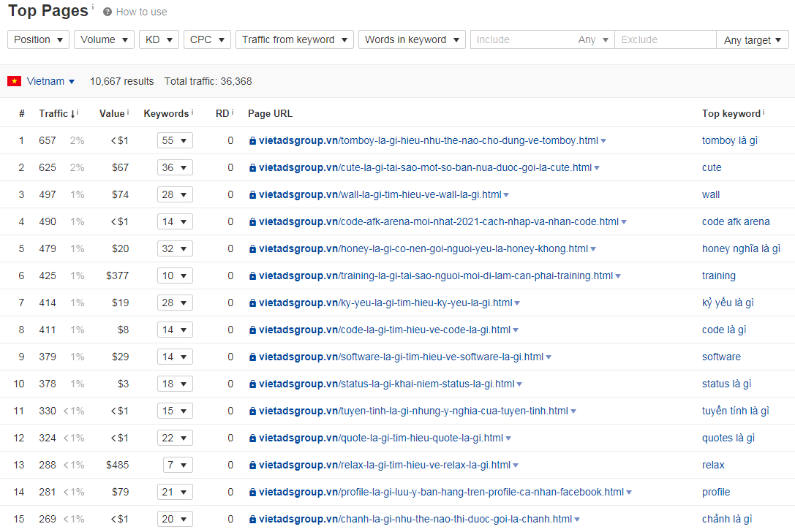This screenshot has height=532, width=795.
Task: Click the info icon next to Keywords header
Action: [192, 113]
